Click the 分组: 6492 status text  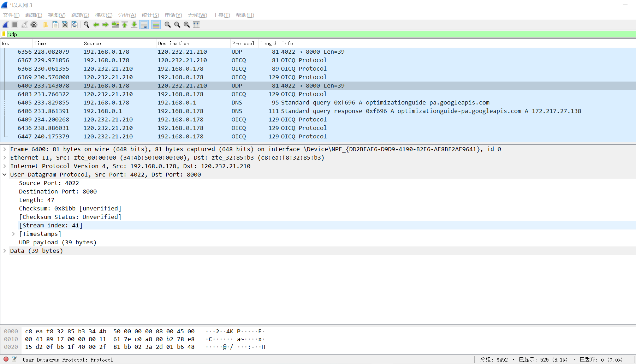tap(494, 359)
